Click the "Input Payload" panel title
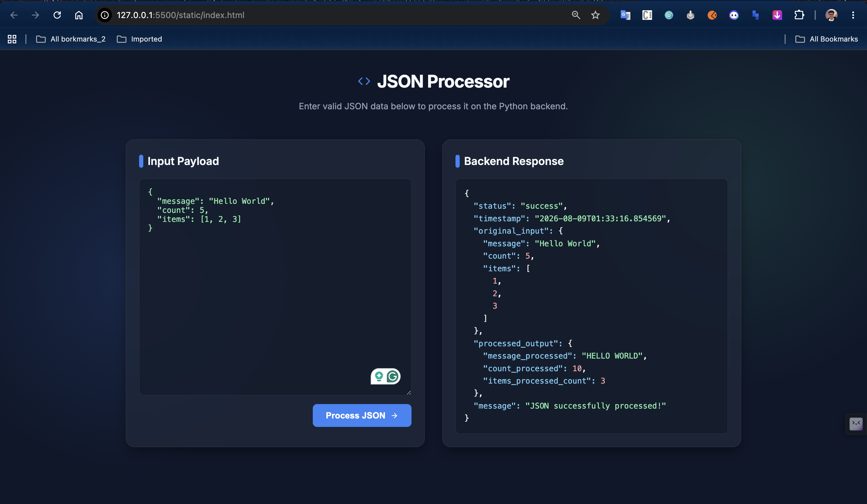Image resolution: width=867 pixels, height=504 pixels. coord(183,161)
